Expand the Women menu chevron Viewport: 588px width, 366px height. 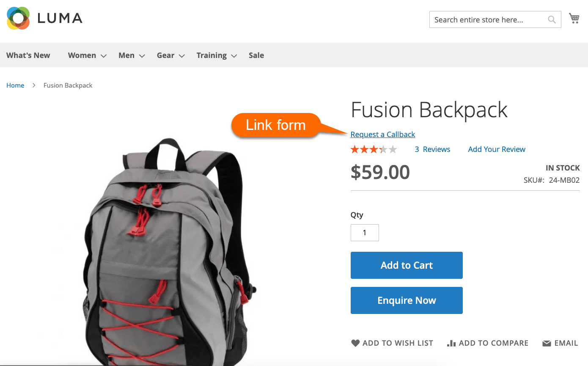pos(104,56)
